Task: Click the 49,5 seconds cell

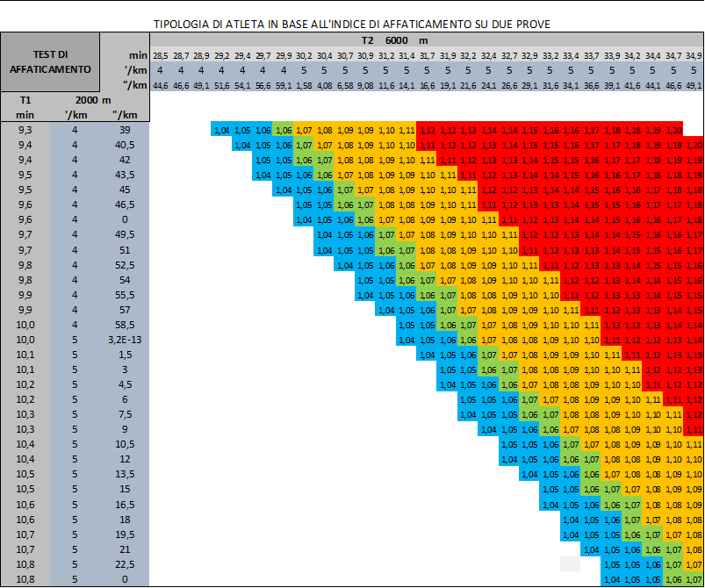Action: [125, 234]
